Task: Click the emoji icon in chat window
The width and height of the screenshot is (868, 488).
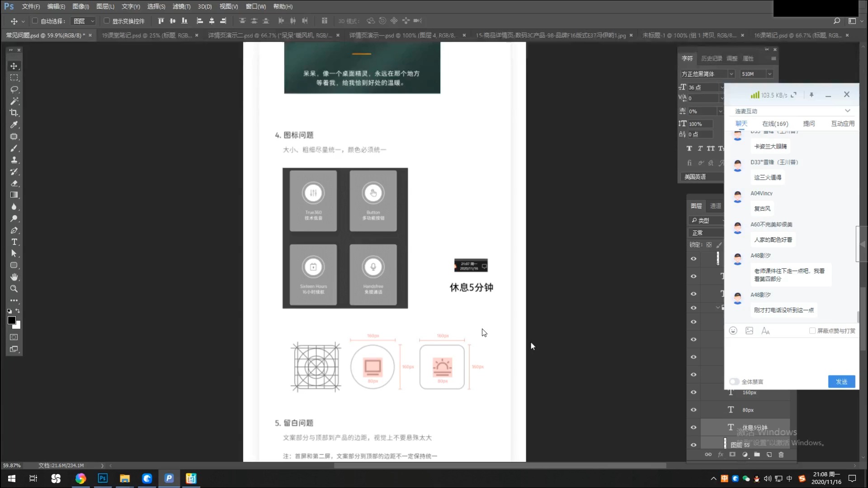Action: pos(733,331)
